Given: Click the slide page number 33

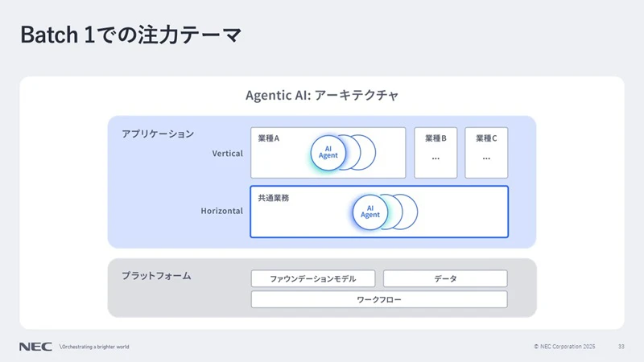Looking at the screenshot, I should pyautogui.click(x=621, y=347).
